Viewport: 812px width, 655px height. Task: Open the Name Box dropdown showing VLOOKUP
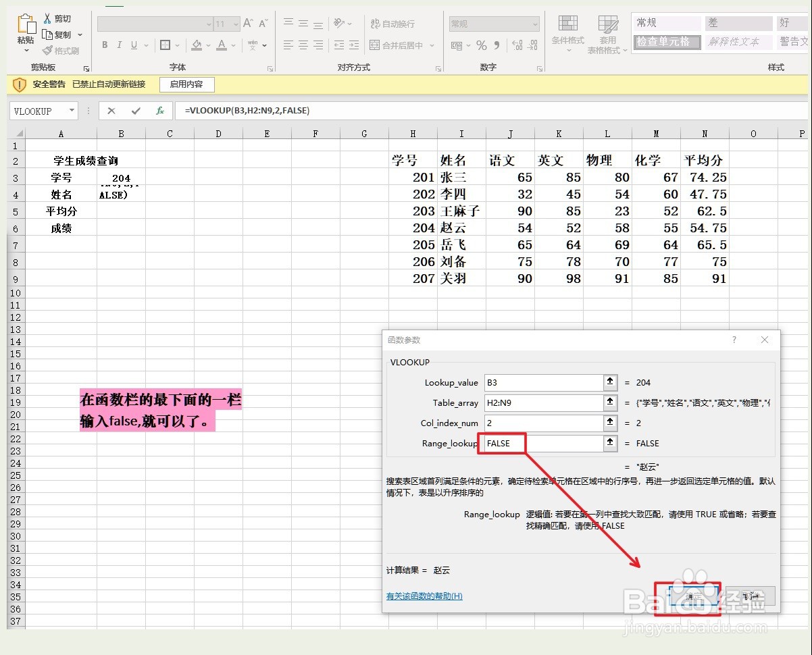(x=71, y=111)
